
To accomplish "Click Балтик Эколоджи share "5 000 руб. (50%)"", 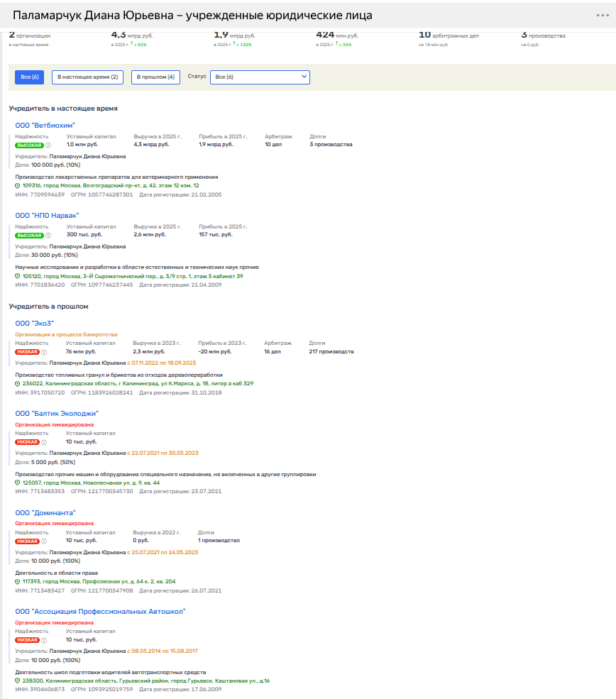I will 53,462.
